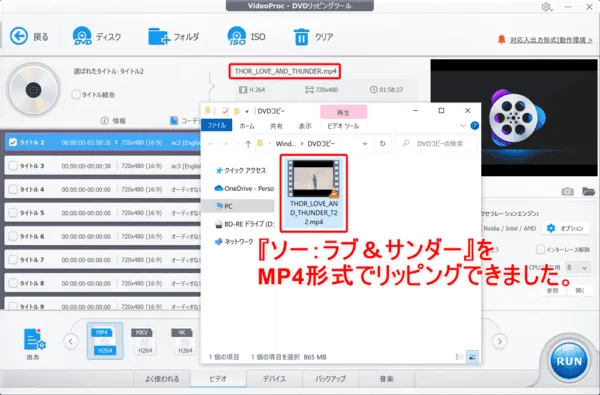
Task: Clear the list with クリア trash icon
Action: point(301,37)
